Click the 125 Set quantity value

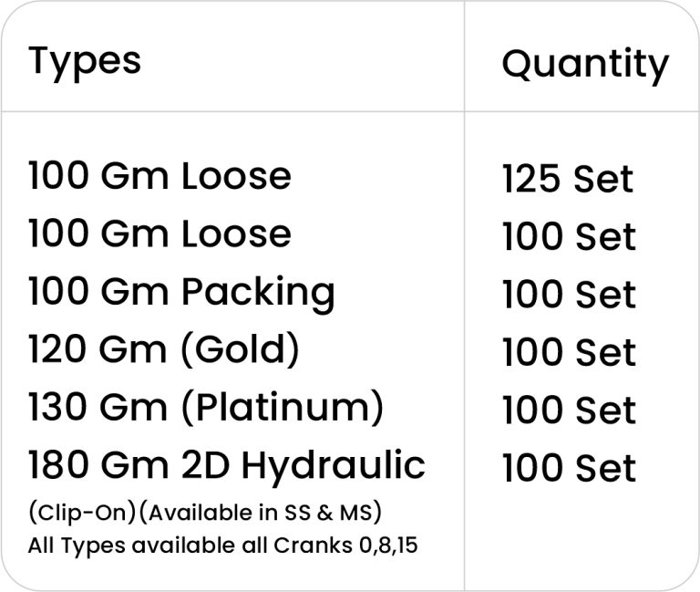[567, 178]
